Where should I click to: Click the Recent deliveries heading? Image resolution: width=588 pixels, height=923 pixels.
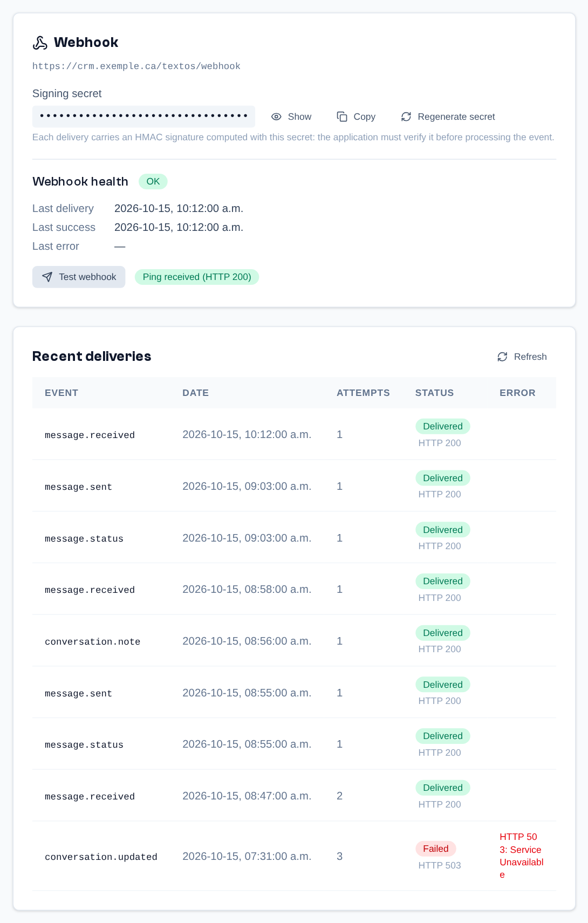(92, 356)
